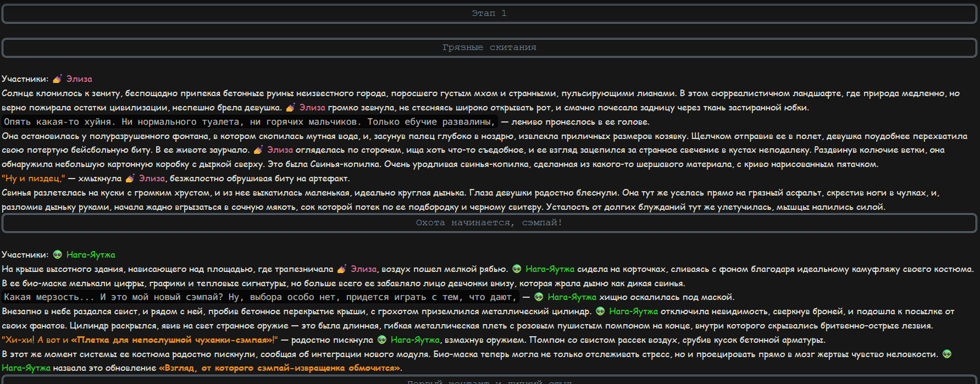This screenshot has height=384, width=980.
Task: Click the alien icon after 'радостно пискнула'
Action: 382,340
